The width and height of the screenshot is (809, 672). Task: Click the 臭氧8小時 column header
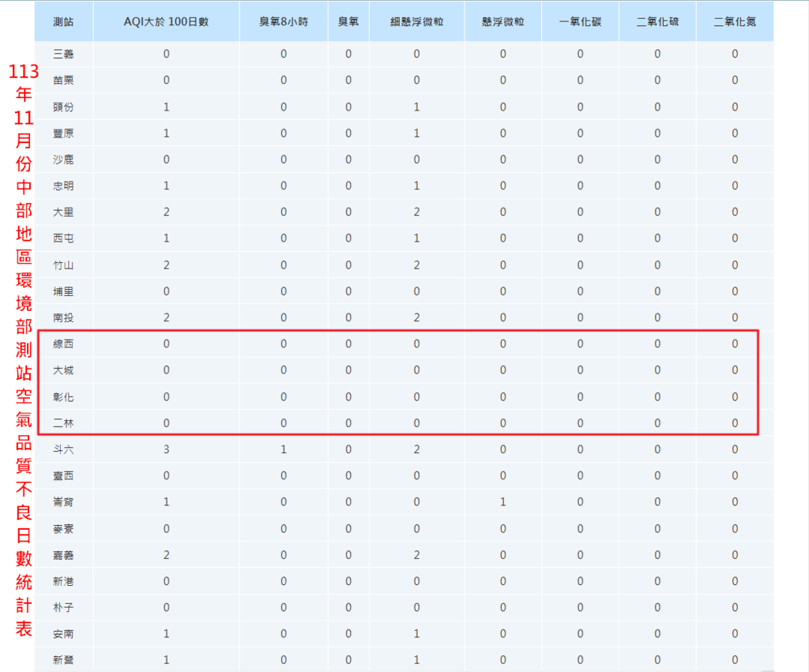(283, 21)
